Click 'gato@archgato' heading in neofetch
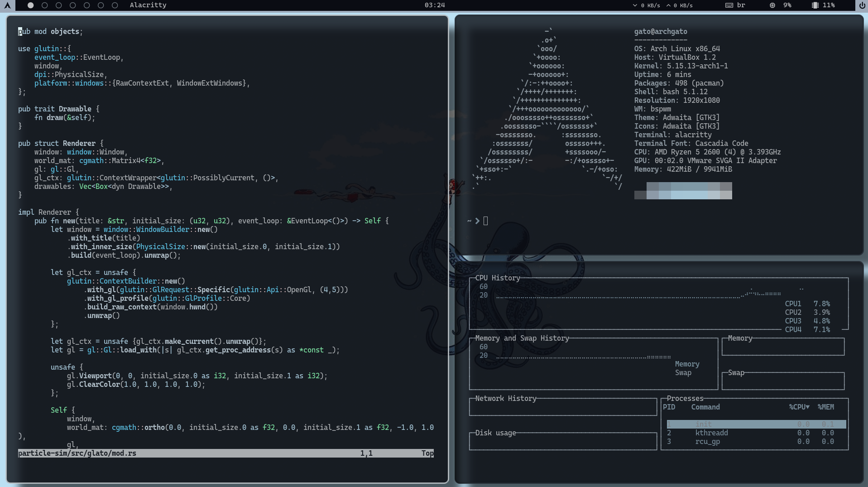Image resolution: width=868 pixels, height=487 pixels. [661, 31]
